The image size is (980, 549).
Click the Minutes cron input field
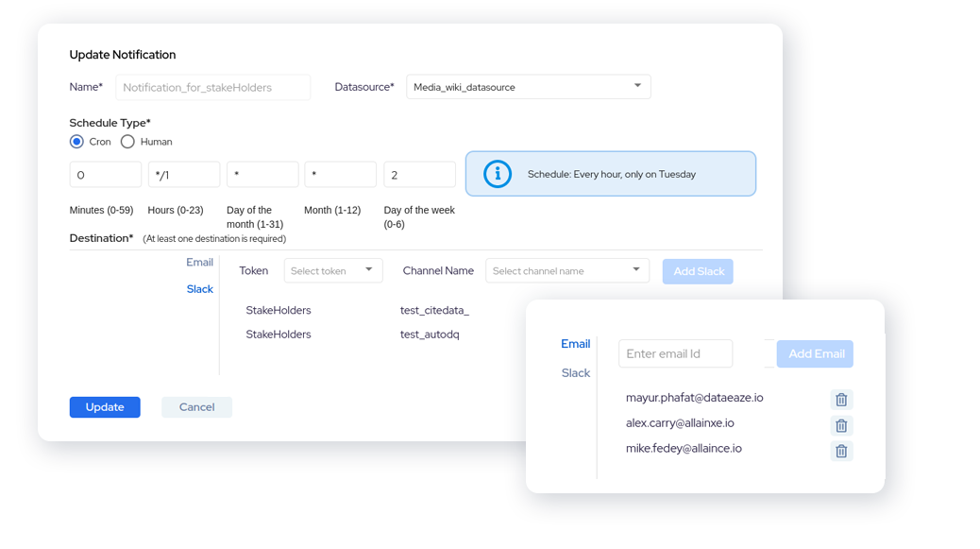tap(106, 175)
